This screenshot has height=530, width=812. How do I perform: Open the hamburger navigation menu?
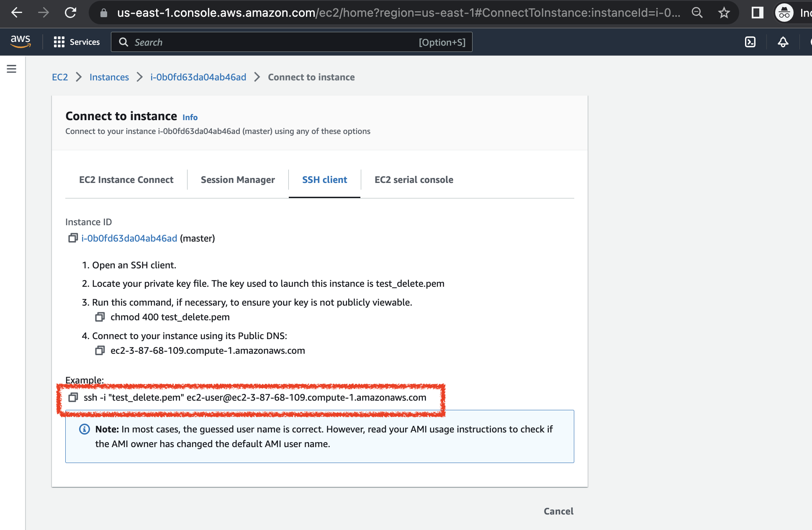click(x=11, y=69)
